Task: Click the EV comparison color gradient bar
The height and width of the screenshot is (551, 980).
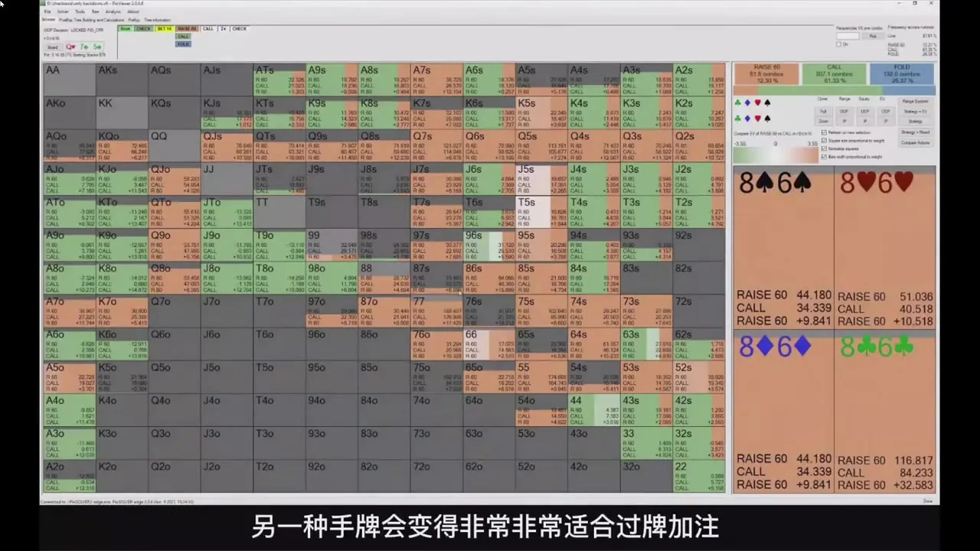Action: (776, 155)
